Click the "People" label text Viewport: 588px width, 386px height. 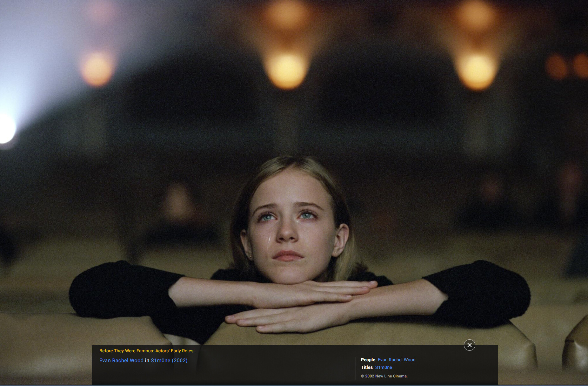[368, 360]
